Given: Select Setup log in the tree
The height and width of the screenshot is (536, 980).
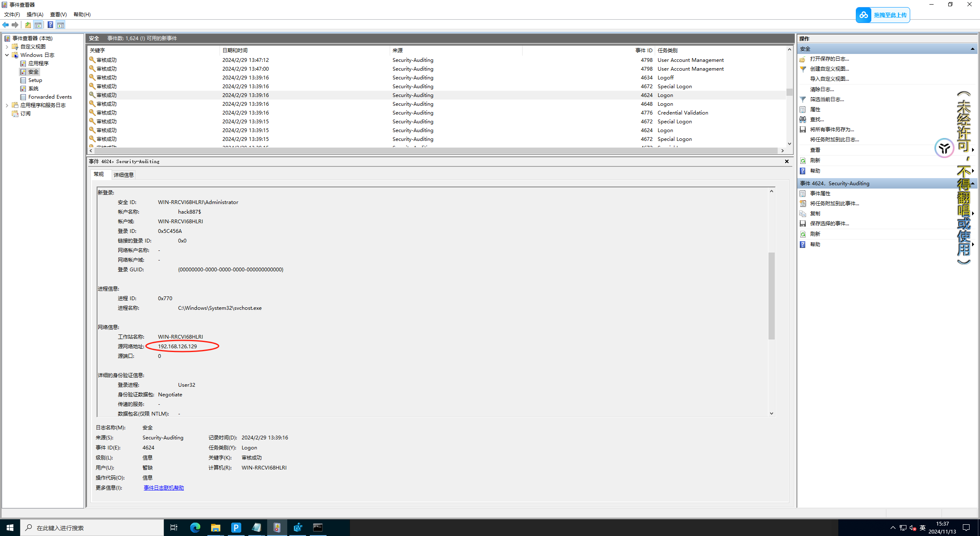Looking at the screenshot, I should pos(35,80).
